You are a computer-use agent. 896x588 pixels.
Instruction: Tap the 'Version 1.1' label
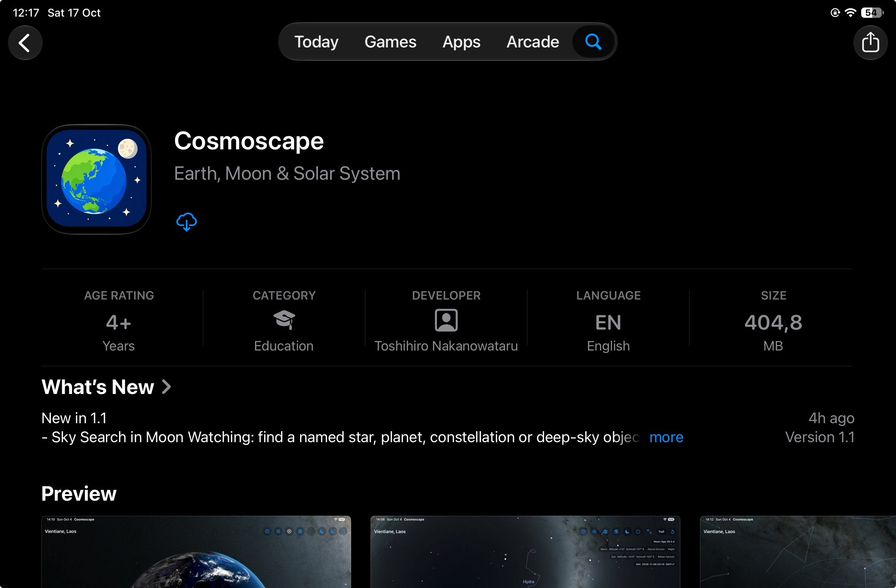click(x=820, y=437)
